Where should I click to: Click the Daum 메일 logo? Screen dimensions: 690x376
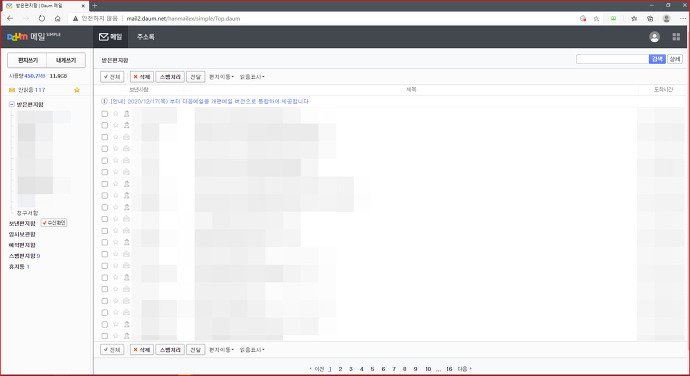(x=33, y=37)
